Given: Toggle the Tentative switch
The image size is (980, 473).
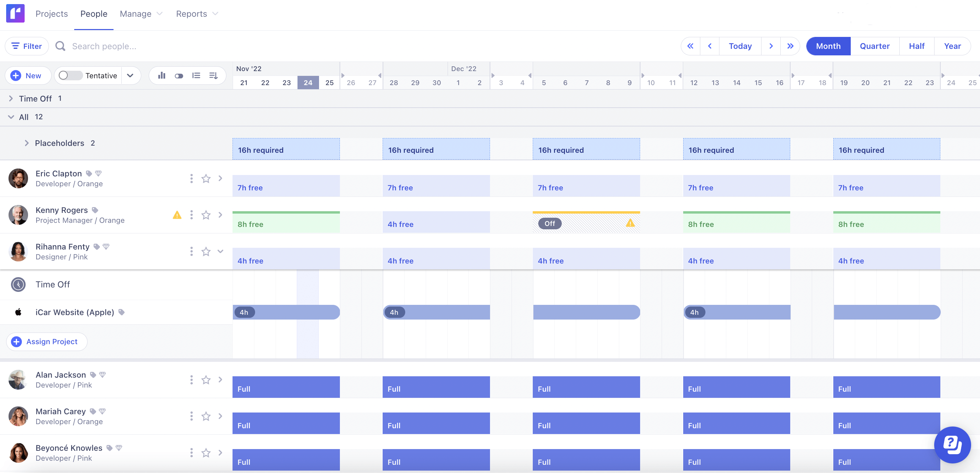Looking at the screenshot, I should (x=70, y=75).
